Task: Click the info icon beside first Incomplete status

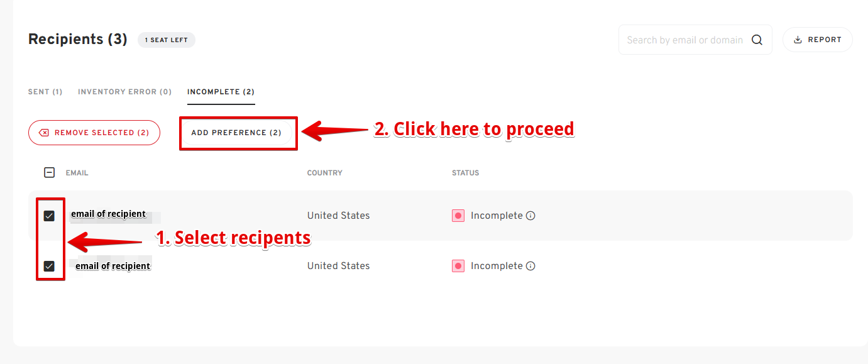Action: [530, 216]
